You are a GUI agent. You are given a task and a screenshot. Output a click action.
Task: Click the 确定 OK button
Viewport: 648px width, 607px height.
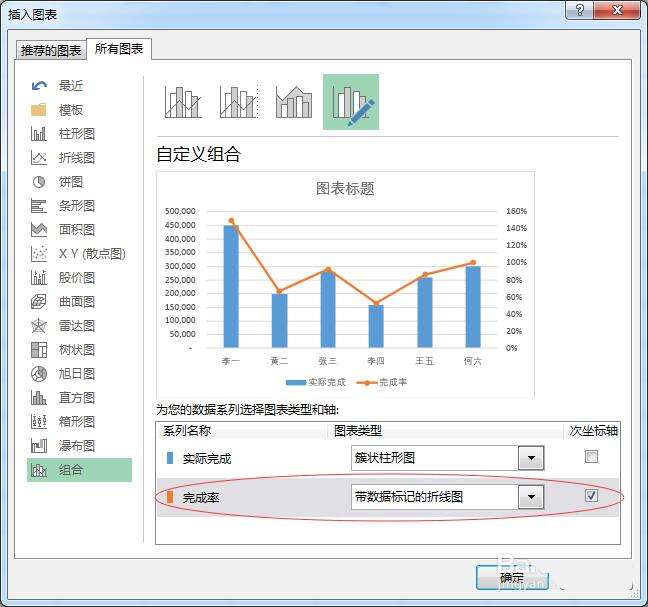pos(512,577)
